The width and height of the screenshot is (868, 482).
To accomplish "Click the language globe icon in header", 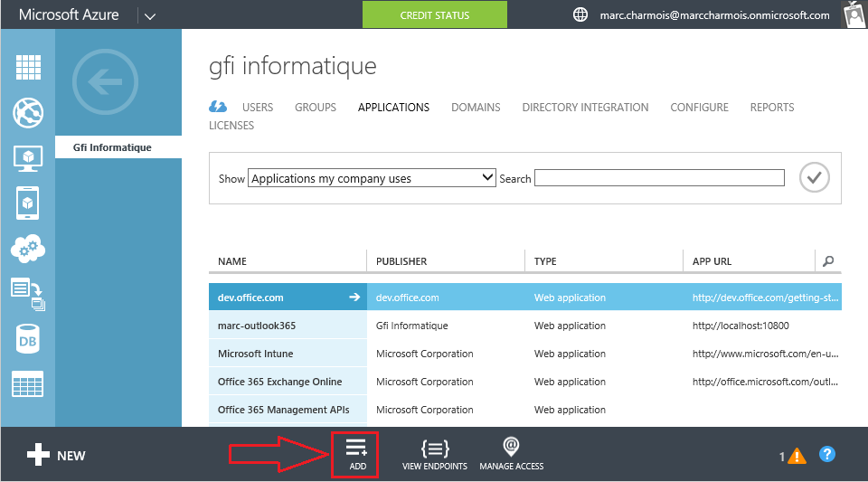I will (x=580, y=14).
